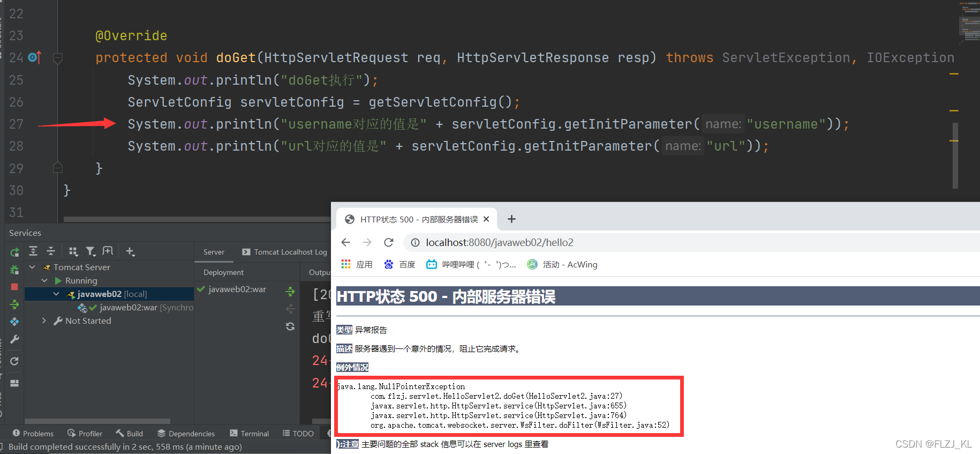This screenshot has width=980, height=454.
Task: Open the 活动 - AcWing bookmark
Action: [x=562, y=264]
